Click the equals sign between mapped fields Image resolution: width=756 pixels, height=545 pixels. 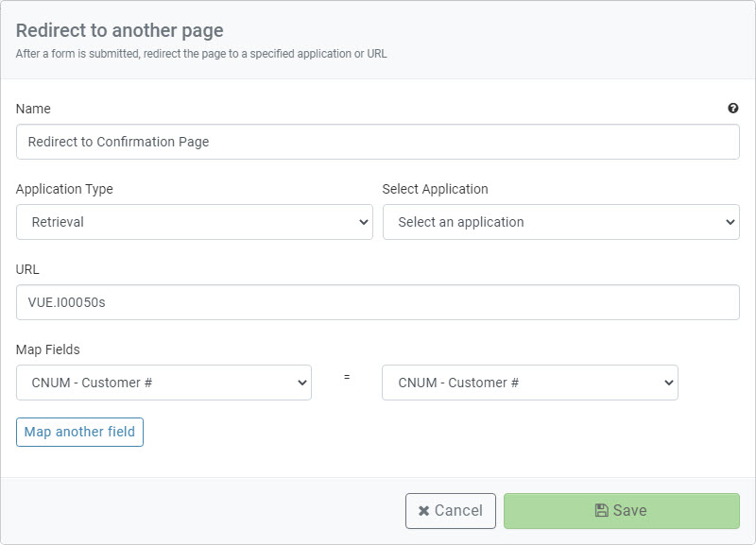coord(347,377)
